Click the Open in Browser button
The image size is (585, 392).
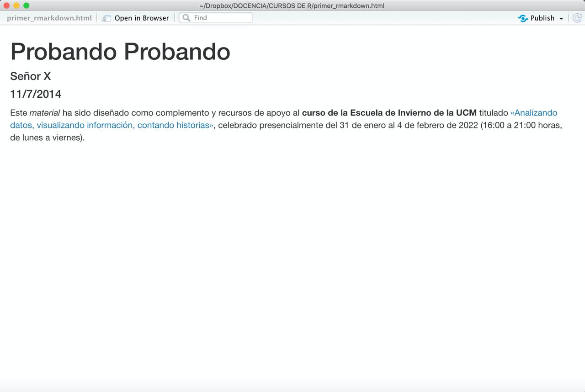point(135,18)
